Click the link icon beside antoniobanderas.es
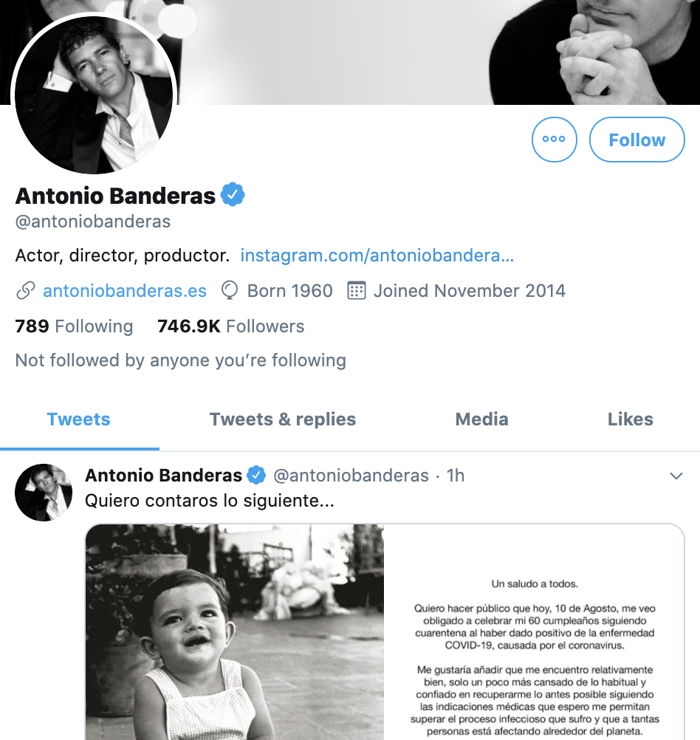 click(25, 291)
